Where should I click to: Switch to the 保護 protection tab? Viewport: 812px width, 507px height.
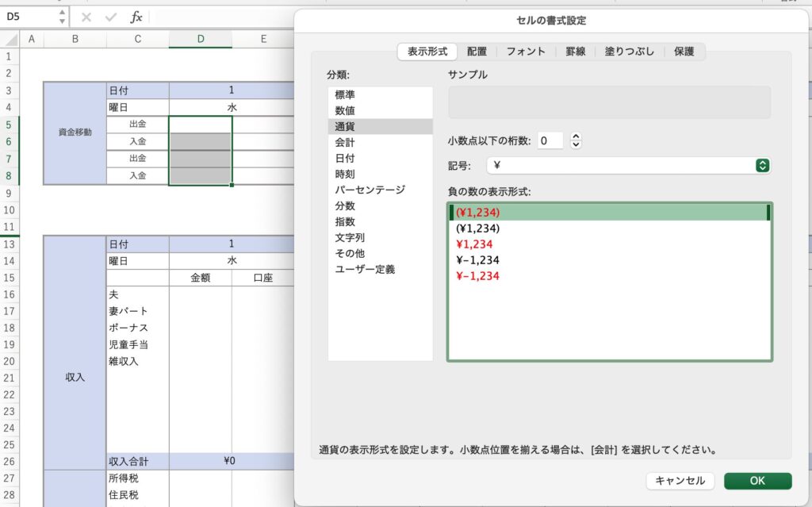click(684, 52)
